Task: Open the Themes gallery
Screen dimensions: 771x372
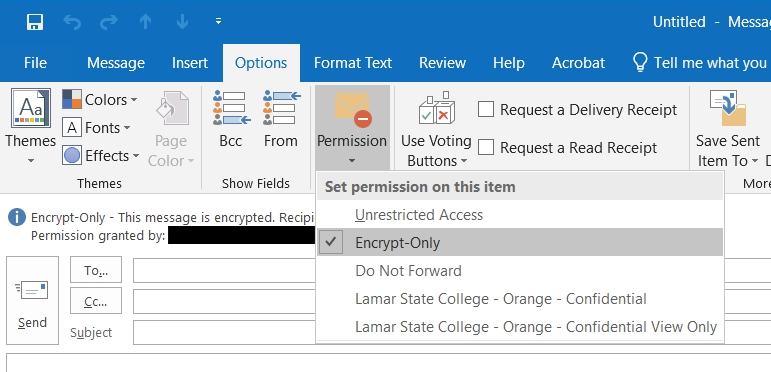Action: pos(30,127)
